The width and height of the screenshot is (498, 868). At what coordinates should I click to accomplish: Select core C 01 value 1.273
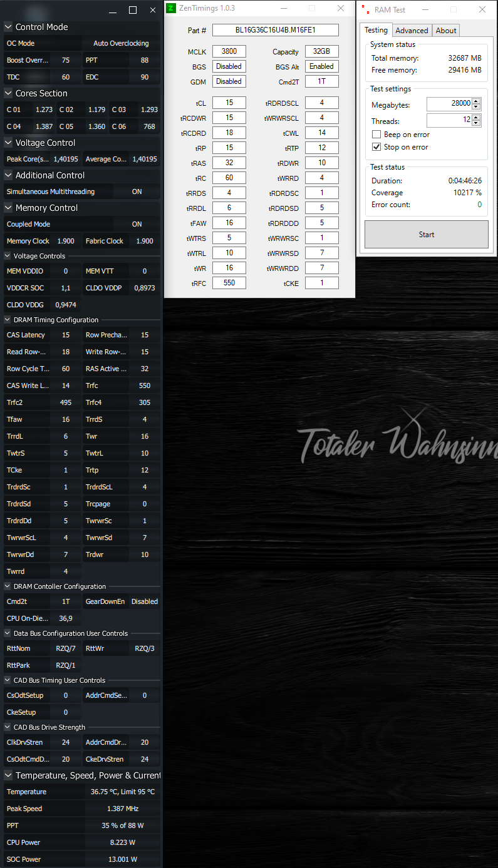[44, 110]
